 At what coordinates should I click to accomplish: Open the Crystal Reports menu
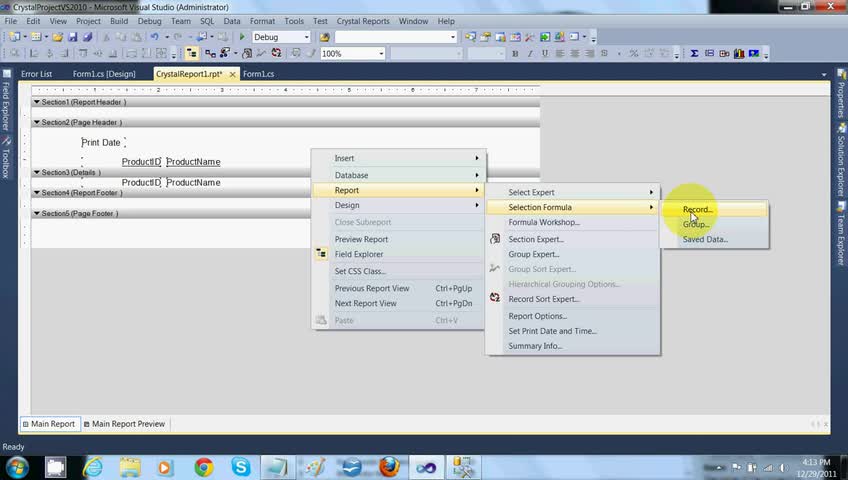(363, 21)
